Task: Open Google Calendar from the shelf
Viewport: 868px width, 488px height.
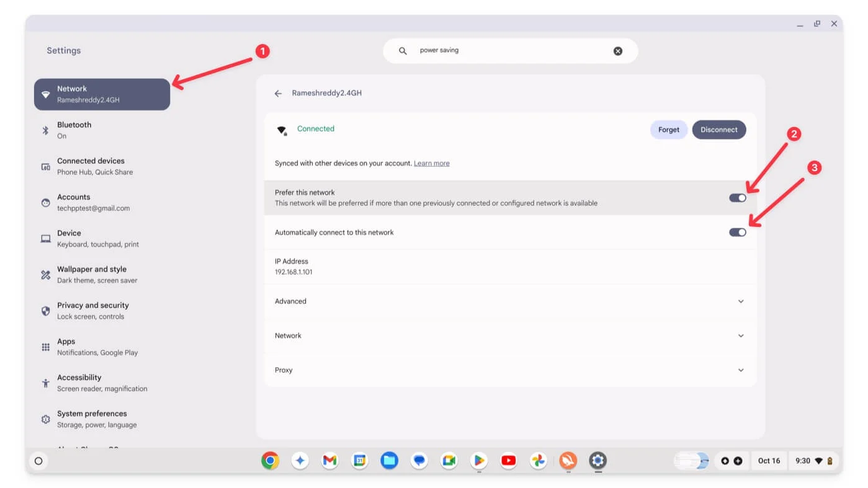Action: (359, 460)
